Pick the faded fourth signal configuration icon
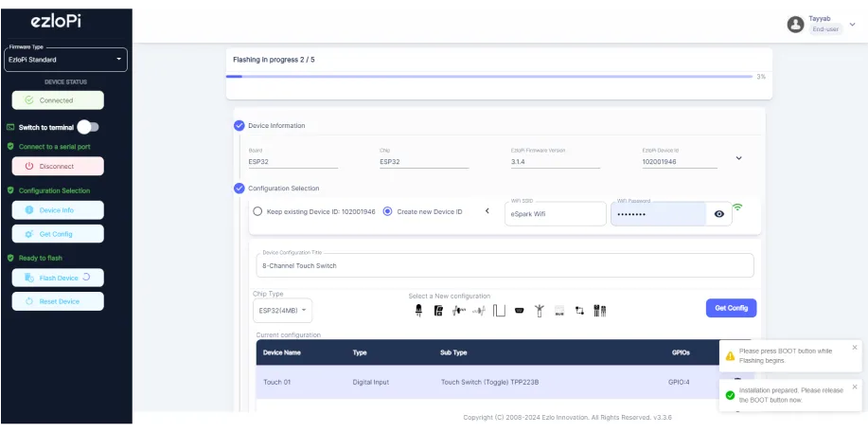The height and width of the screenshot is (433, 868). pos(479,311)
